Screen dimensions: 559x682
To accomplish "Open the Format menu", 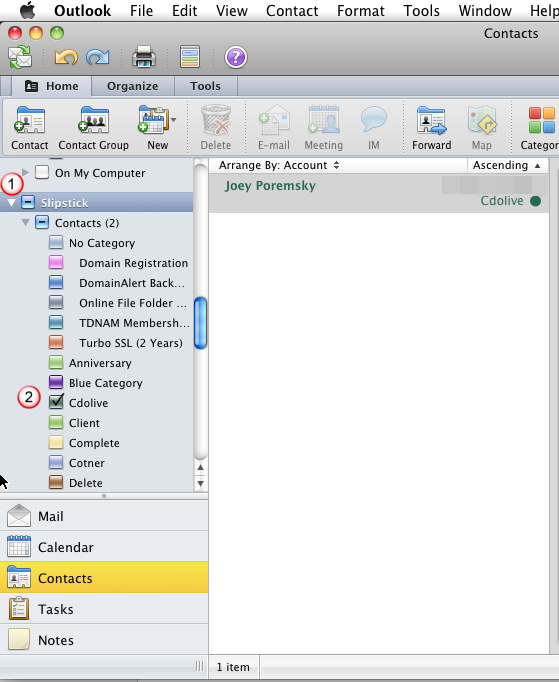I will [361, 10].
